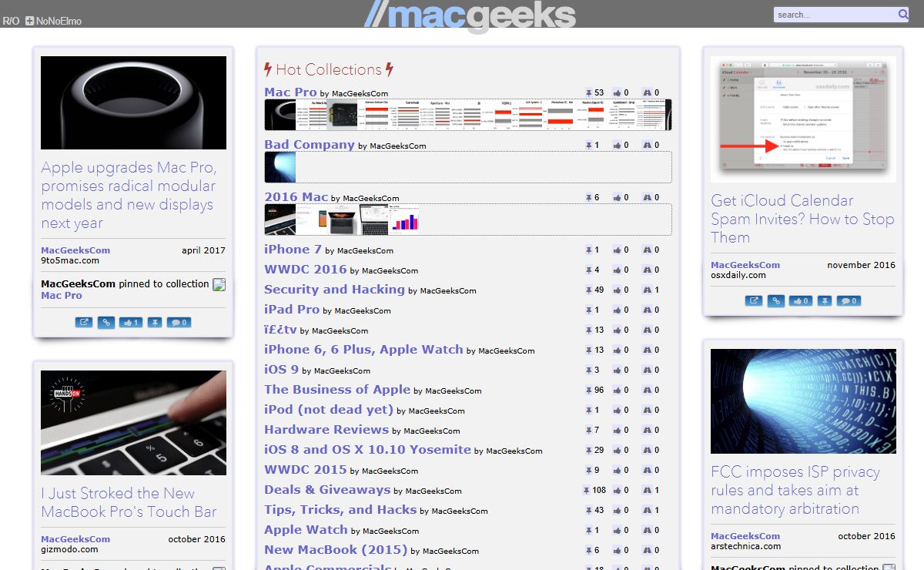The width and height of the screenshot is (924, 570).
Task: Open the Bad Company collection
Action: 310,144
